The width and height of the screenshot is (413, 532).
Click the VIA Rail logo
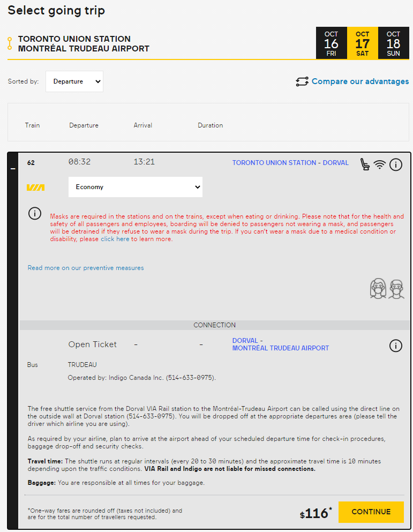pyautogui.click(x=36, y=188)
